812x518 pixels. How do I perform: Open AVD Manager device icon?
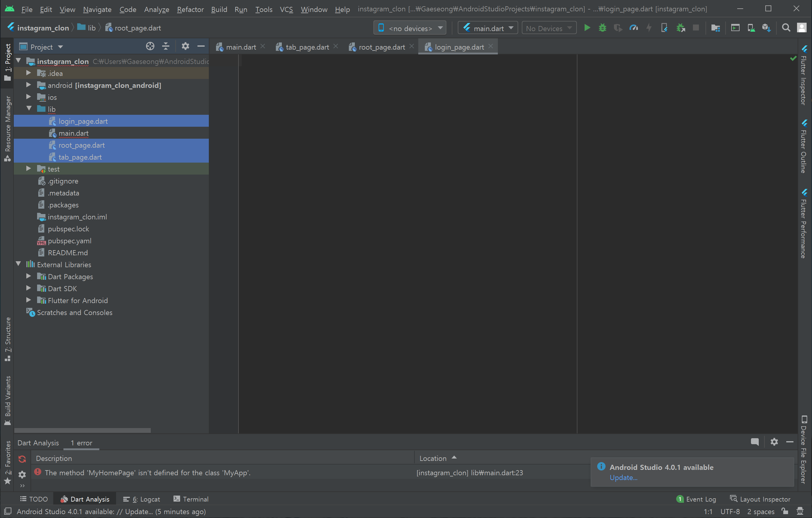coord(751,28)
